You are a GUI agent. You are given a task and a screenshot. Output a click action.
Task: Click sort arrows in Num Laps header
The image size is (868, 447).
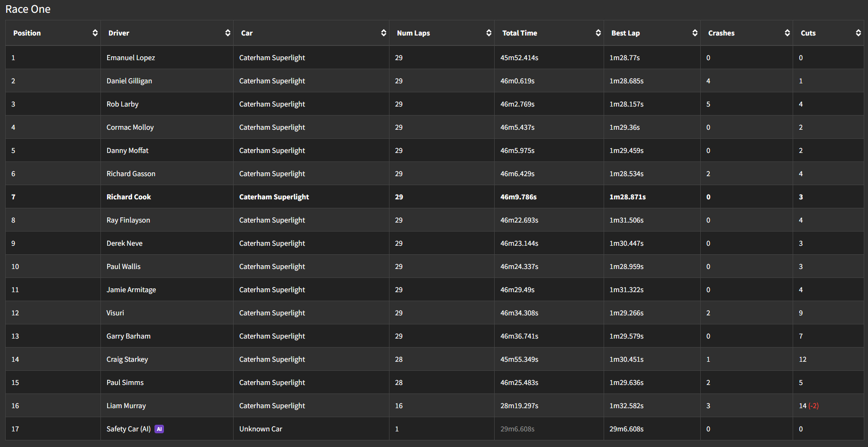(489, 33)
